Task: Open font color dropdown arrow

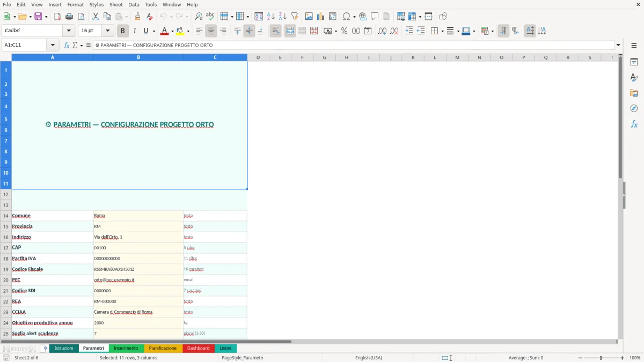Action: click(x=172, y=31)
